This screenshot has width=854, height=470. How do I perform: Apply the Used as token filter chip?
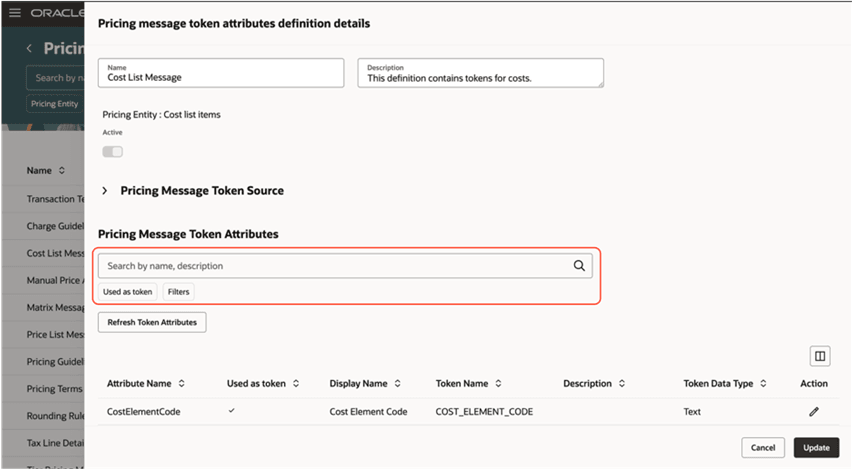(x=127, y=292)
